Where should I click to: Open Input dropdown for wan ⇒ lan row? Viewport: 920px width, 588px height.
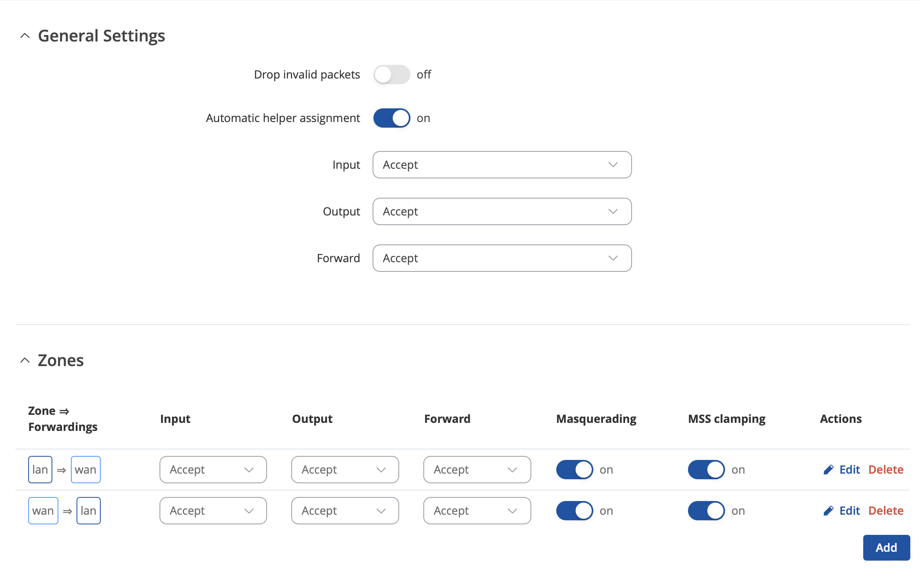point(213,511)
